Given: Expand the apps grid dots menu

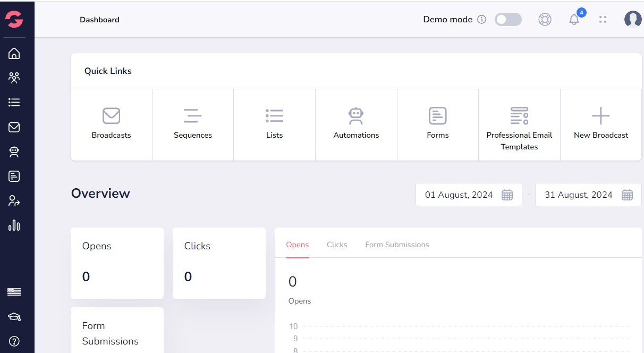Looking at the screenshot, I should [603, 20].
